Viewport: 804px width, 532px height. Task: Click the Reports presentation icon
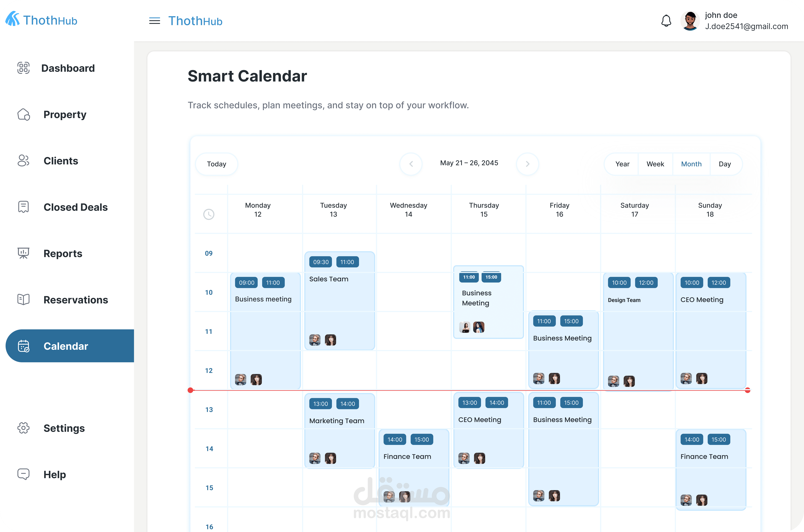pos(23,253)
